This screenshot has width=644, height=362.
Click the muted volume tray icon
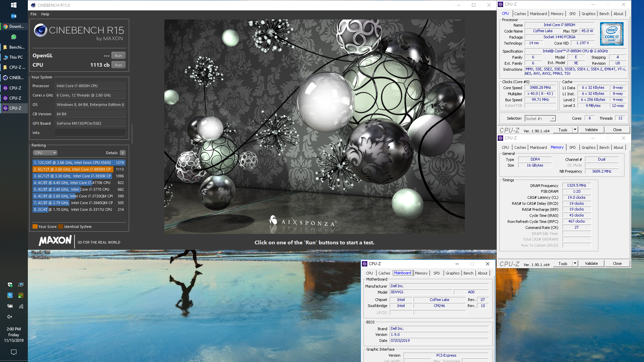coord(10,317)
